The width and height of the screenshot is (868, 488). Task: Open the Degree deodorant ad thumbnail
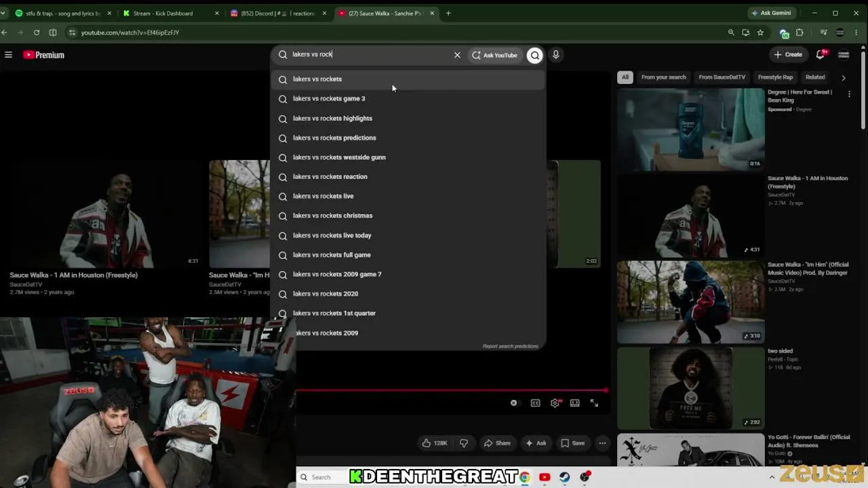pyautogui.click(x=690, y=129)
